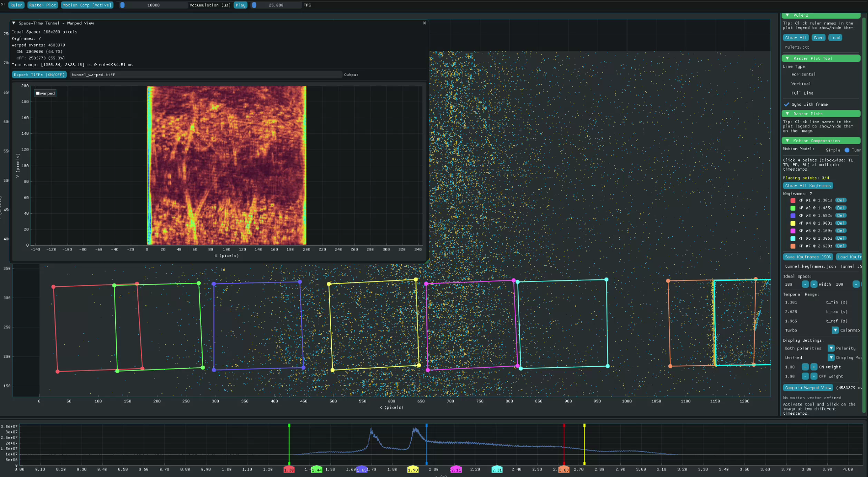Select Vertical line type
The image size is (868, 477).
pyautogui.click(x=801, y=84)
